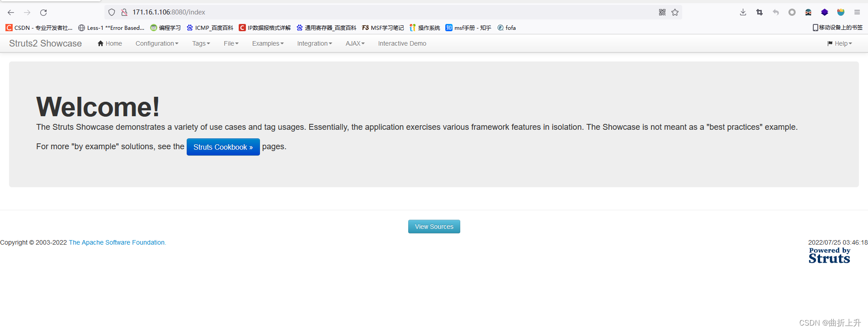
Task: Expand the Configuration dropdown menu
Action: (x=156, y=43)
